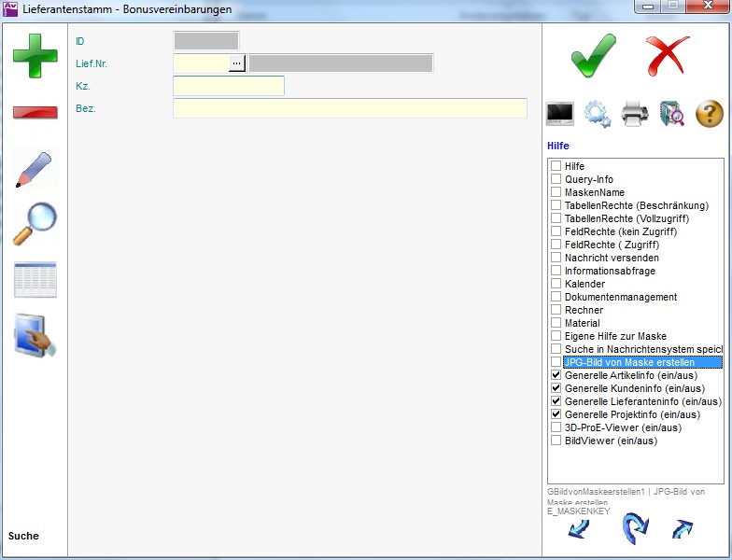Uncheck Generelle Artikelinfo (ein/aus)
Screen dimensions: 732x560
pos(556,375)
